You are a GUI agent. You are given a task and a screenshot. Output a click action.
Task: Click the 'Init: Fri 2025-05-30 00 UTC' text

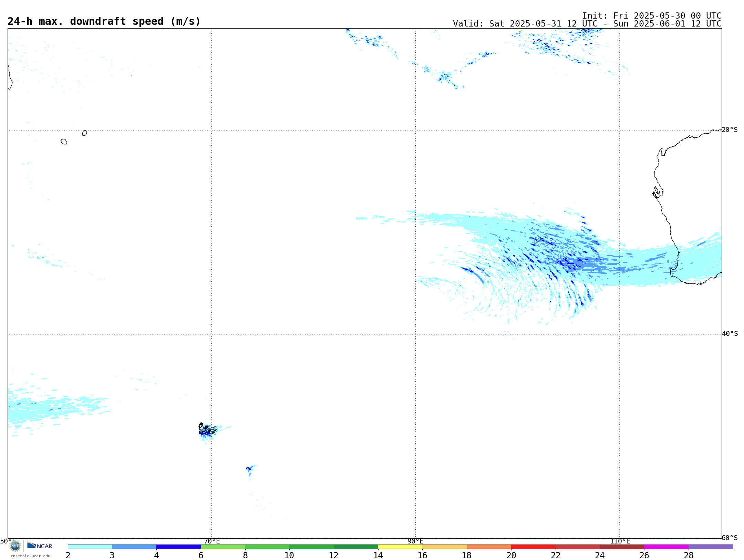652,16
